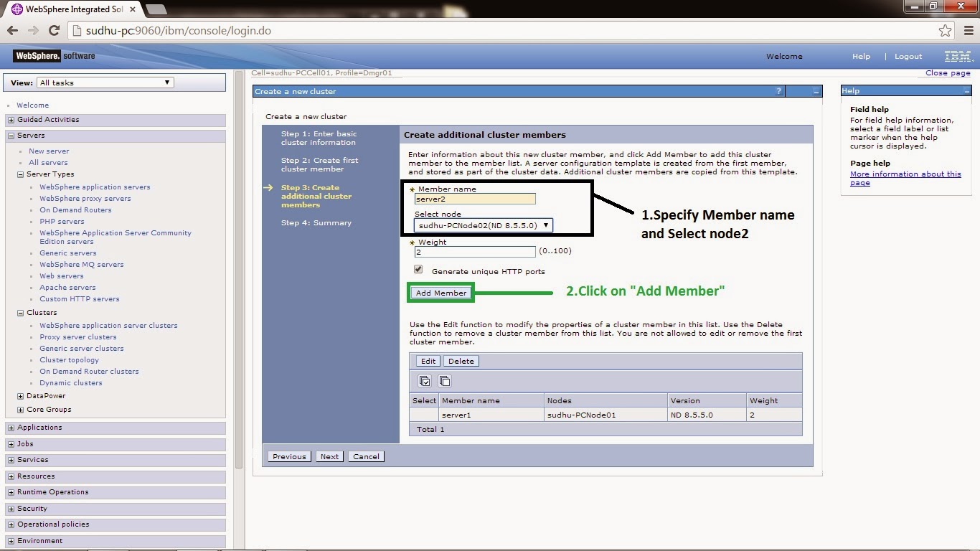Click the browser back arrow
This screenshot has height=551, width=980.
12,30
